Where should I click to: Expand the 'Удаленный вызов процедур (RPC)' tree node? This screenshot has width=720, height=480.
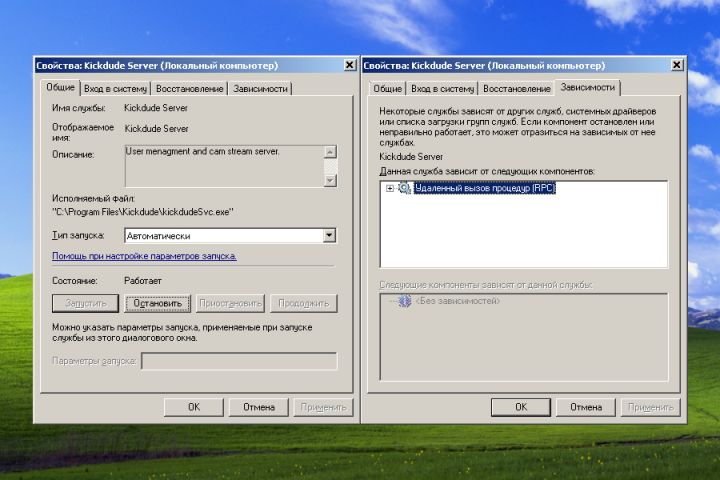pyautogui.click(x=390, y=188)
